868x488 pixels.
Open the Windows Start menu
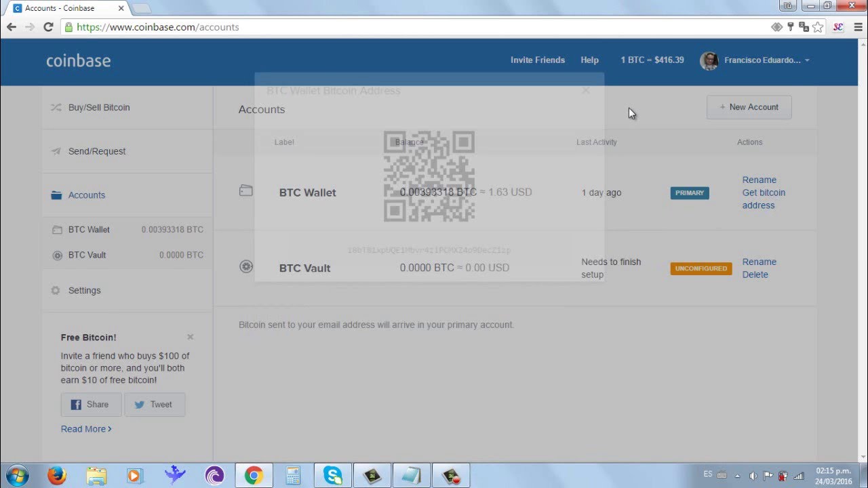point(17,475)
